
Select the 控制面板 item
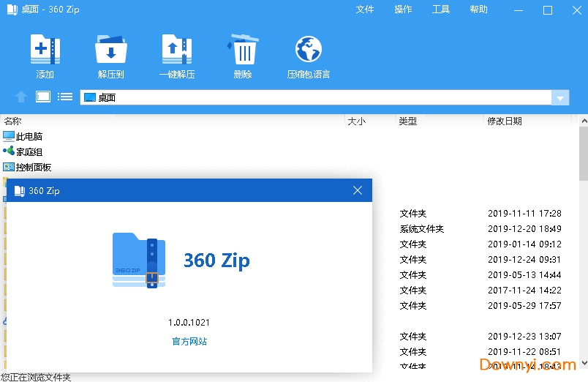pyautogui.click(x=34, y=168)
